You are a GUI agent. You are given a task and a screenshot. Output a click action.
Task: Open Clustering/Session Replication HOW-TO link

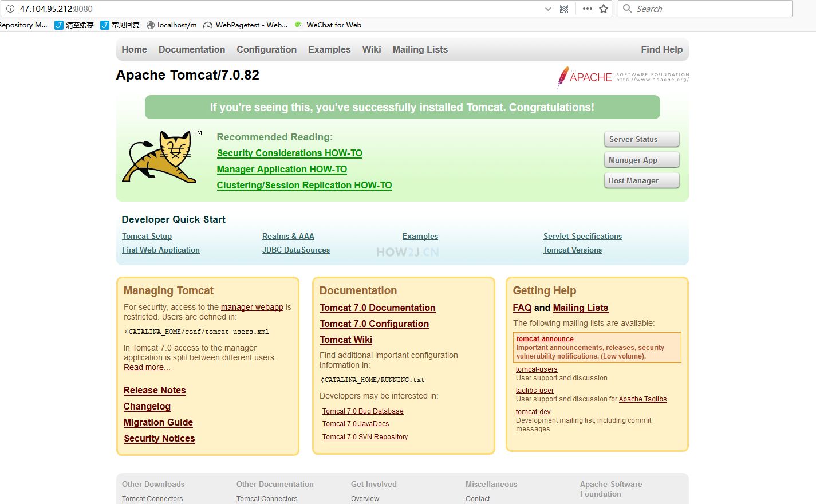pyautogui.click(x=304, y=186)
